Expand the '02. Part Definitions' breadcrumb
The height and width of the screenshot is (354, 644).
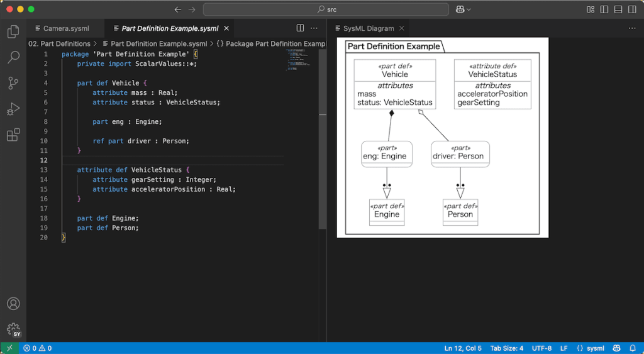(60, 44)
